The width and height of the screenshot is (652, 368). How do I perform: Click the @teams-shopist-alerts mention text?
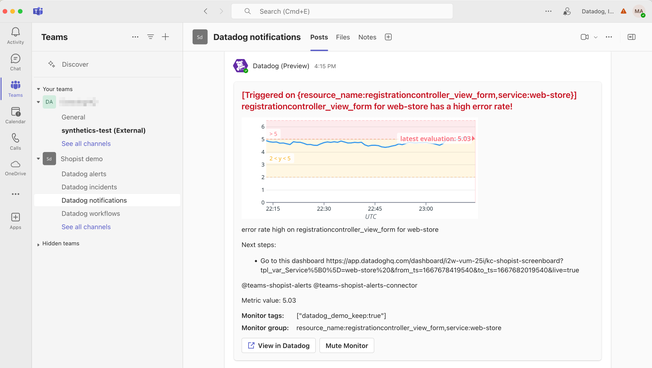point(276,285)
